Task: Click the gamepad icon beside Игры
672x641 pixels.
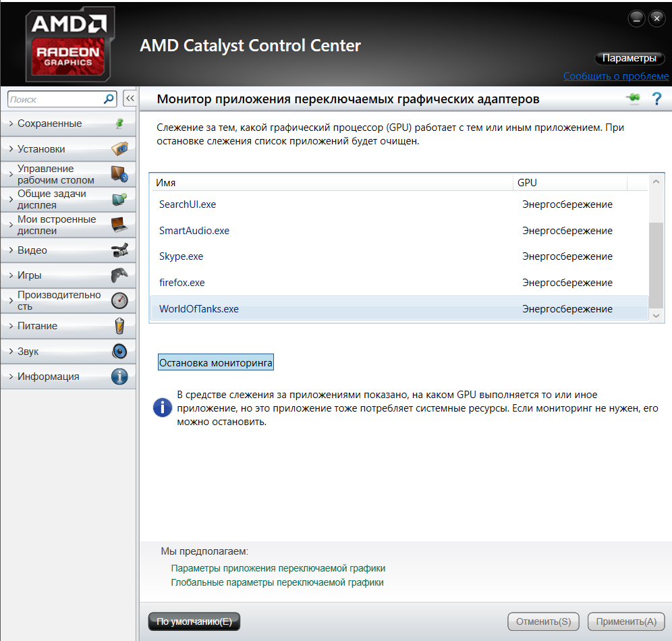Action: click(x=119, y=275)
